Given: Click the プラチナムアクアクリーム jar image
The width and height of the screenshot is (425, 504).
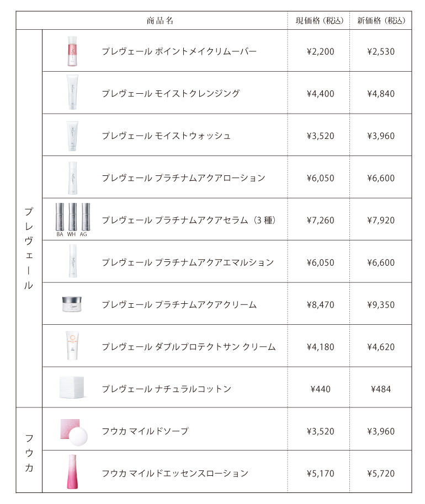Looking at the screenshot, I should coord(72,304).
